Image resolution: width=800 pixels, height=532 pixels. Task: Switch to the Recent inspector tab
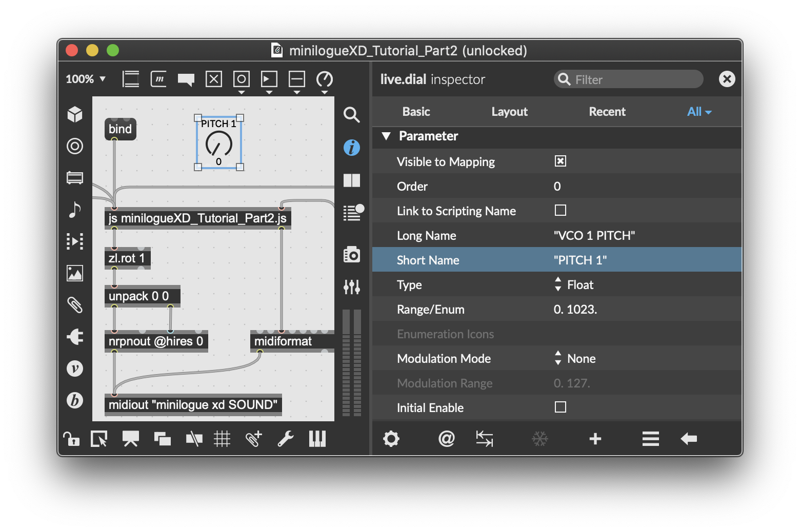(x=607, y=112)
